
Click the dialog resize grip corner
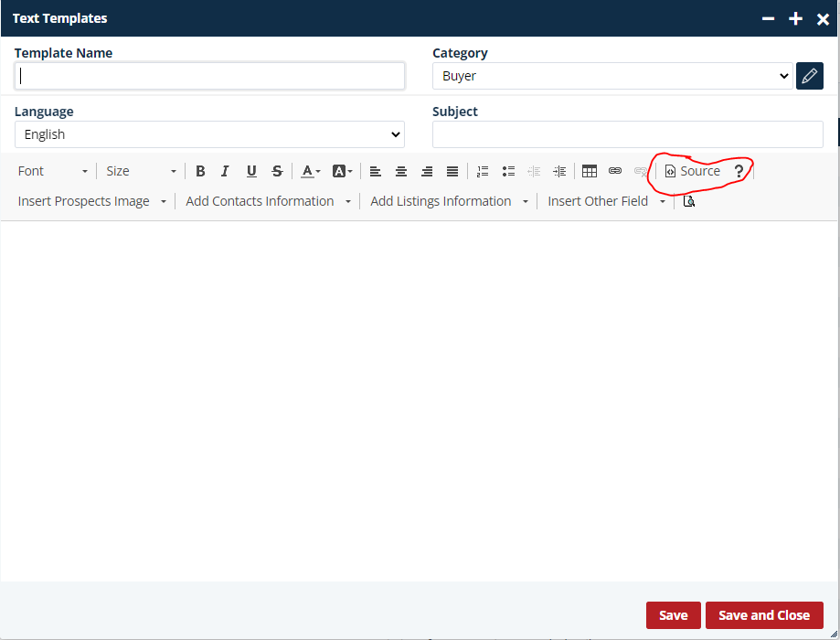834,635
